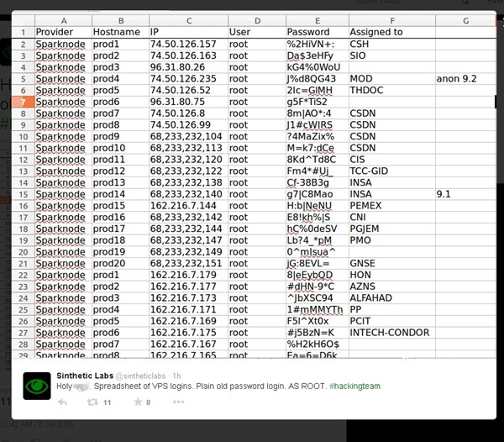The height and width of the screenshot is (442, 504).
Task: Select the "prod18" hostname cell
Action: click(121, 240)
